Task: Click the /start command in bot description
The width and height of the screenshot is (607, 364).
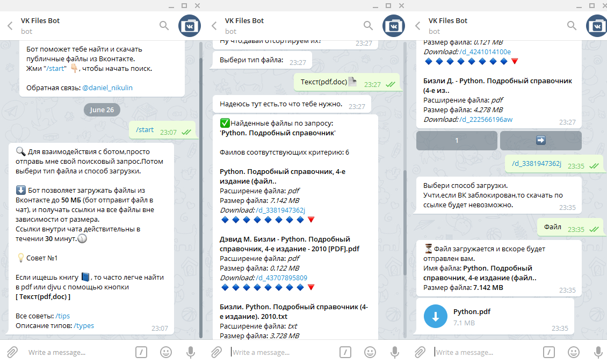Action: click(x=56, y=69)
